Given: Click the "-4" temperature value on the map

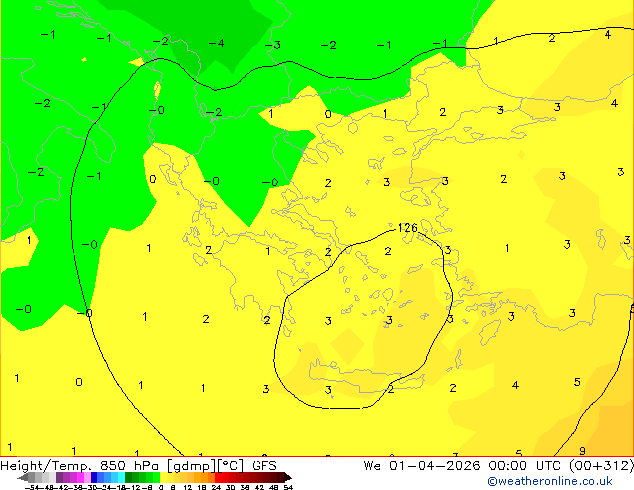Looking at the screenshot, I should pyautogui.click(x=216, y=43).
